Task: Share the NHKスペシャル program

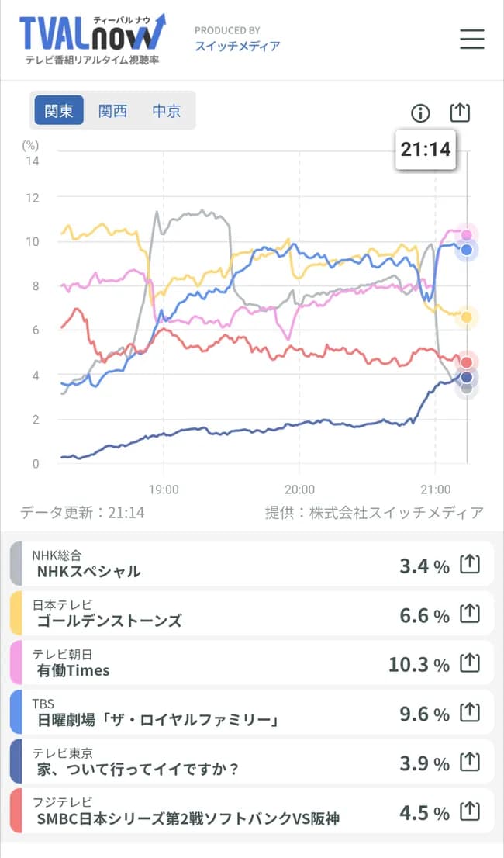Action: (x=470, y=563)
